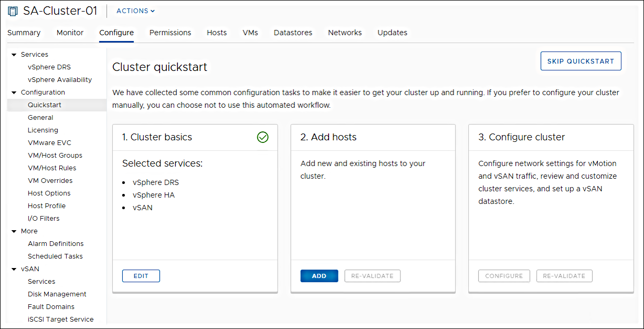Click the 'Services' section label at the top of the sidebar
Viewport: 644px width, 329px height.
35,55
